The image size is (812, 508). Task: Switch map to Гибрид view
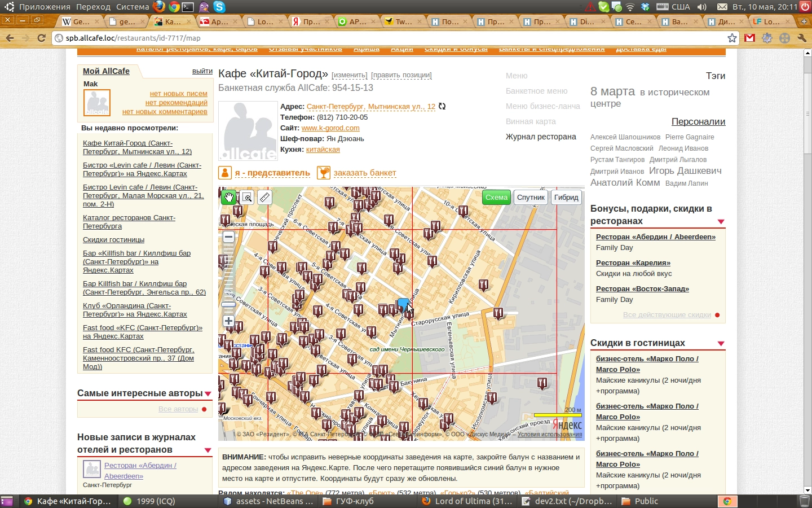(x=566, y=197)
